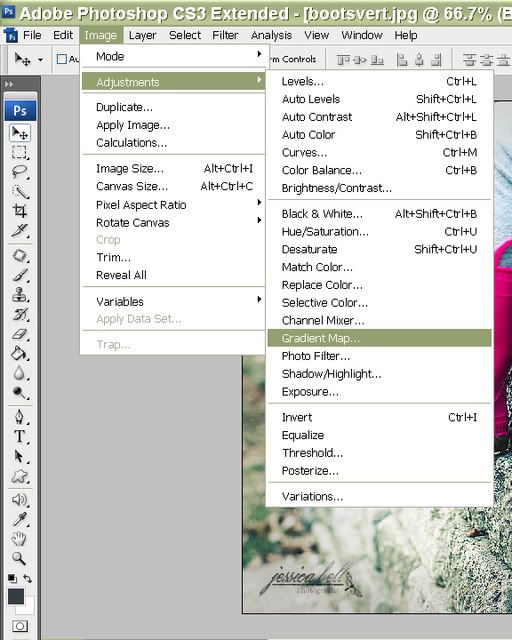Select the Eyedropper tool
This screenshot has width=512, height=640.
click(x=20, y=519)
